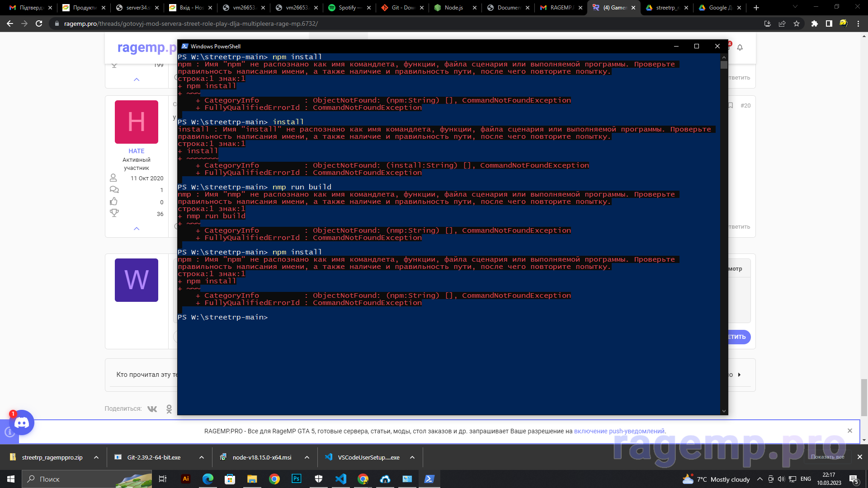Bookmark this page with the star icon
Image resolution: width=868 pixels, height=488 pixels.
pyautogui.click(x=797, y=23)
